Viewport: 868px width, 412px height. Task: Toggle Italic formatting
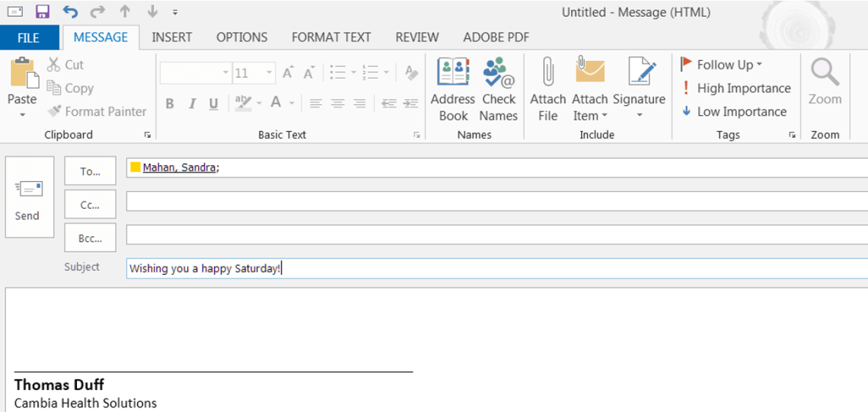tap(192, 104)
